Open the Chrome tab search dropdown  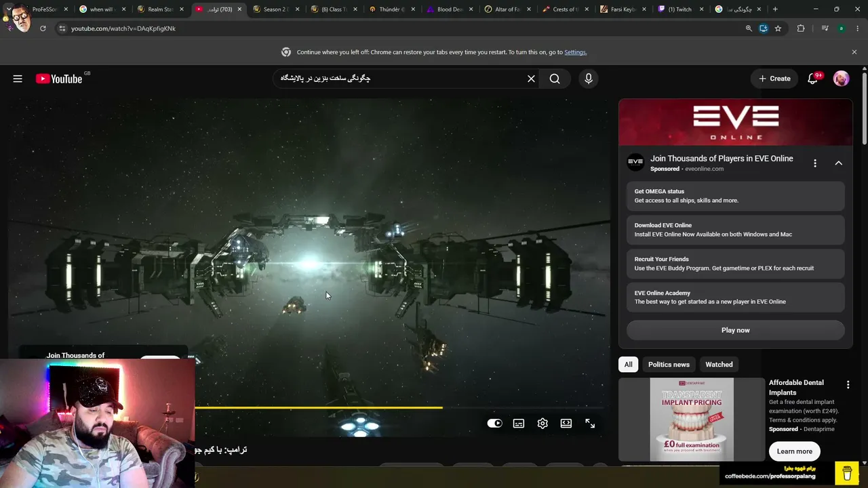[x=8, y=9]
